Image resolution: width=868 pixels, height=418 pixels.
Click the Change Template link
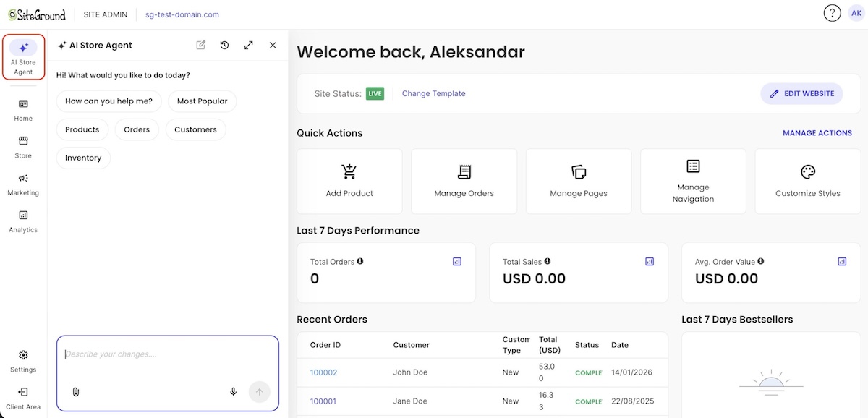[x=433, y=93]
